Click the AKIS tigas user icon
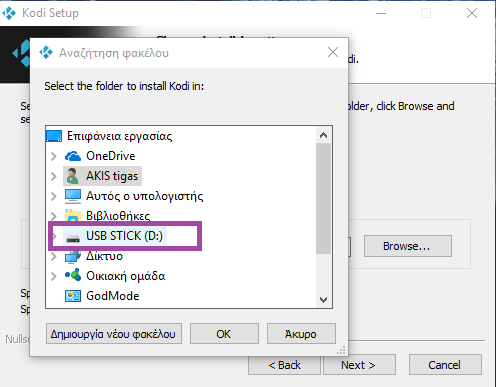The height and width of the screenshot is (387, 496). pos(72,176)
